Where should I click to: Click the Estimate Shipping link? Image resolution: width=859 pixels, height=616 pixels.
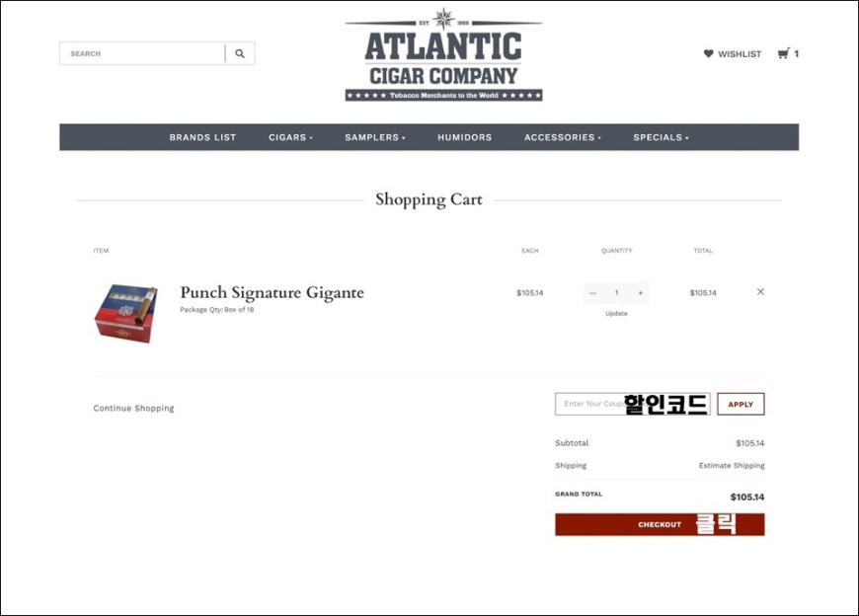point(732,465)
